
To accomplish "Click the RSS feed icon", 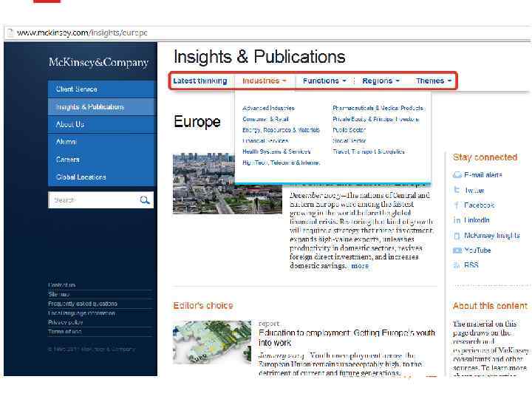I will click(457, 265).
